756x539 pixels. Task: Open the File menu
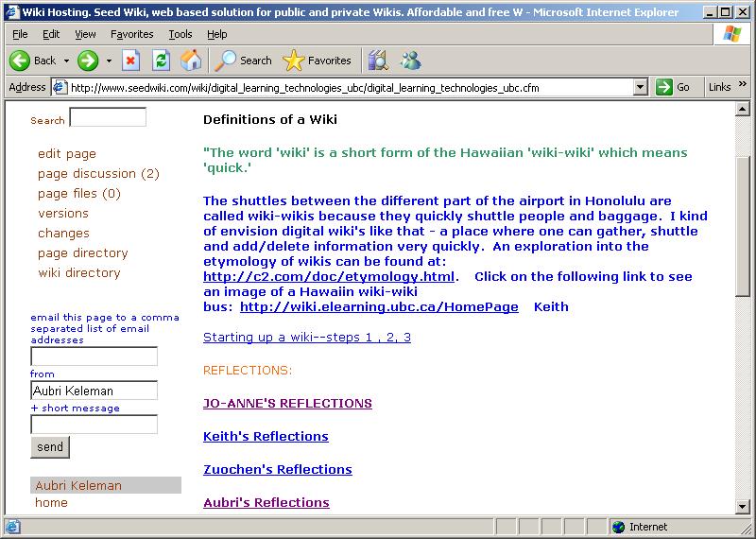[20, 34]
